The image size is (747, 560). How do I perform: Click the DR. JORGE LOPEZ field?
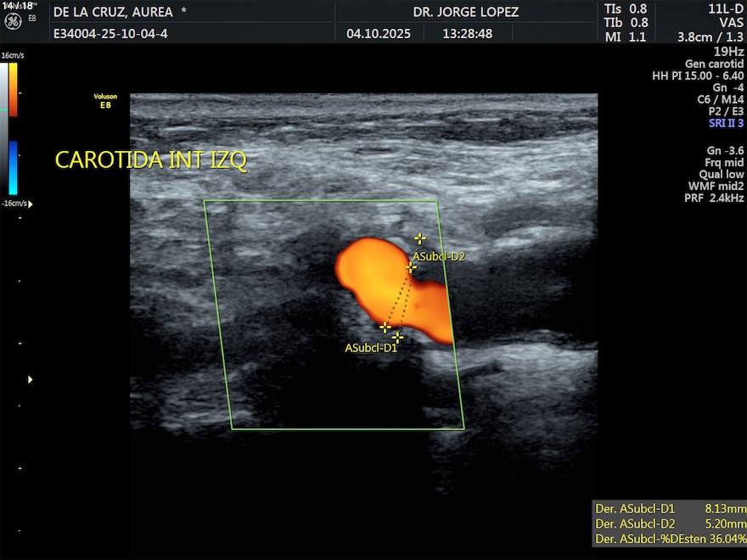(465, 12)
